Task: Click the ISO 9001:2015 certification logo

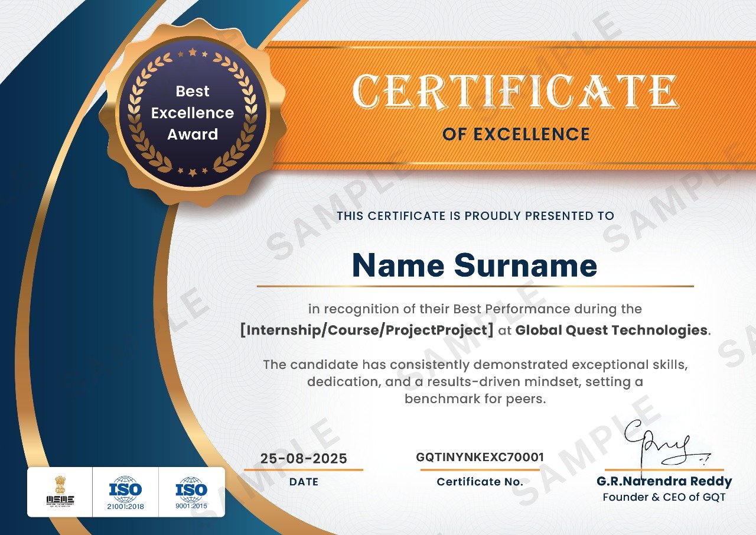Action: pos(191,492)
